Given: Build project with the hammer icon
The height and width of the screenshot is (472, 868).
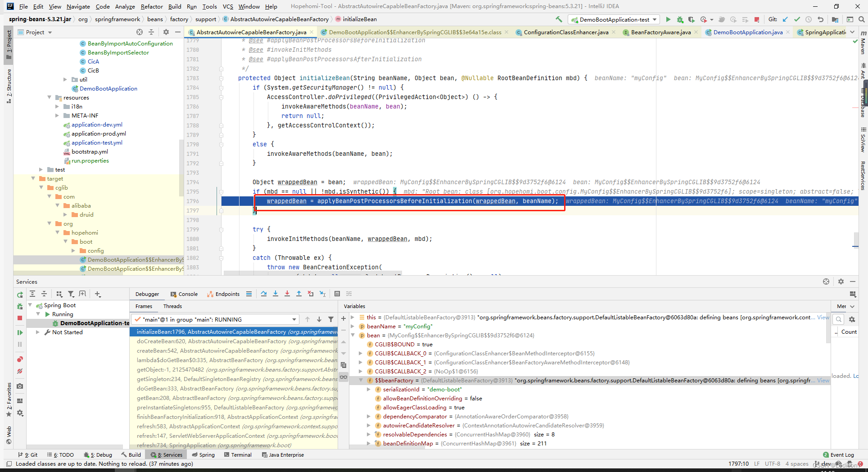Looking at the screenshot, I should (559, 19).
